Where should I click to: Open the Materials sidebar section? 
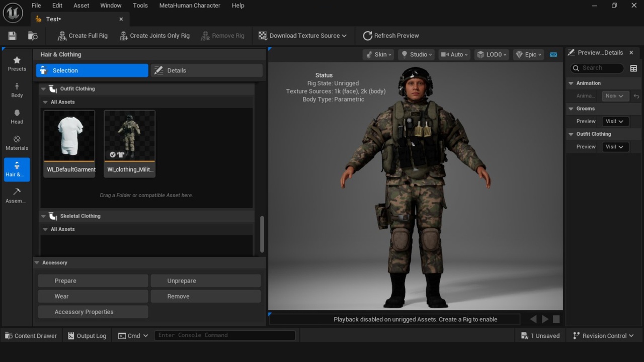click(17, 143)
